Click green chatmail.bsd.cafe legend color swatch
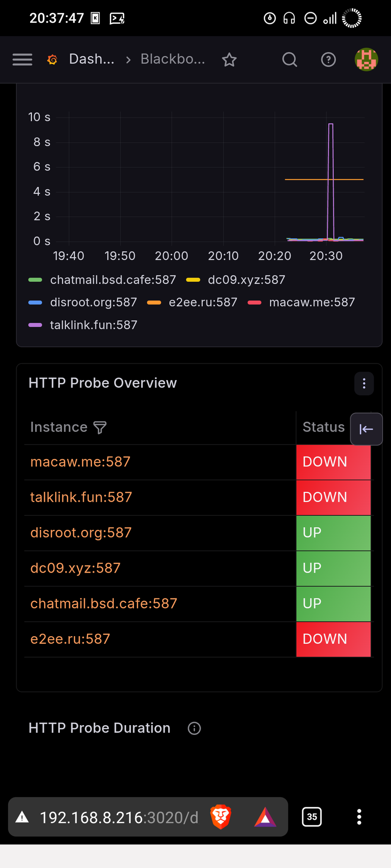Screen dimensions: 391x868 [x=35, y=280]
